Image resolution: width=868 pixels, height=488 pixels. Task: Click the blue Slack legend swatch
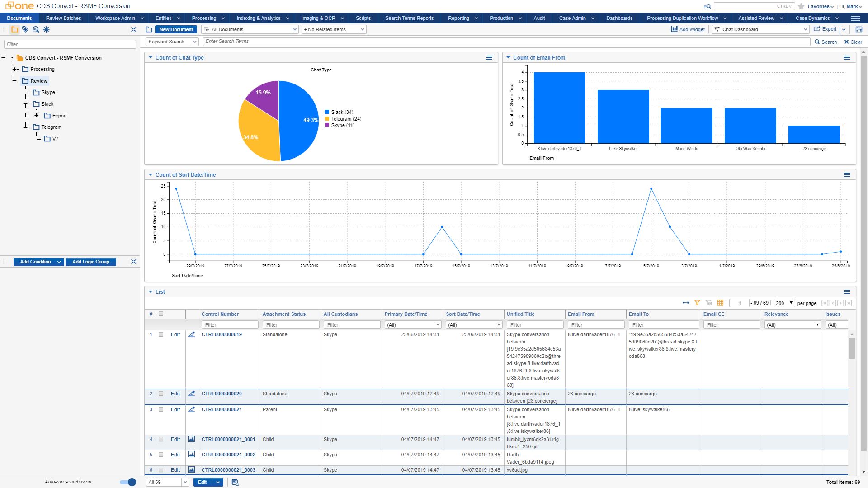coord(327,112)
